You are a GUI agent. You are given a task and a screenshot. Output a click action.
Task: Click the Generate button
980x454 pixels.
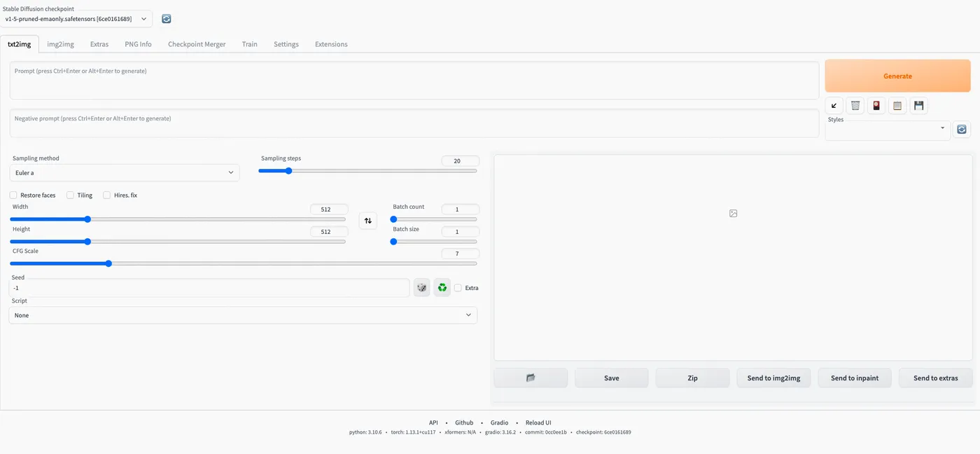pyautogui.click(x=897, y=76)
